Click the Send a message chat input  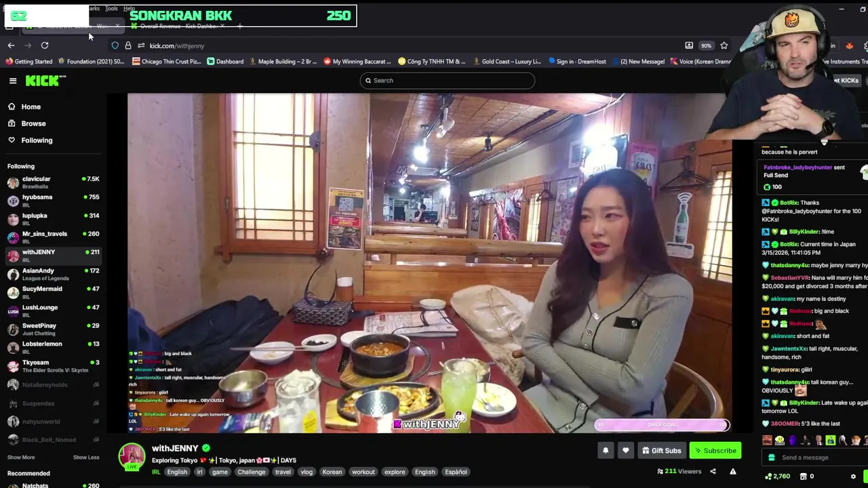[814, 457]
